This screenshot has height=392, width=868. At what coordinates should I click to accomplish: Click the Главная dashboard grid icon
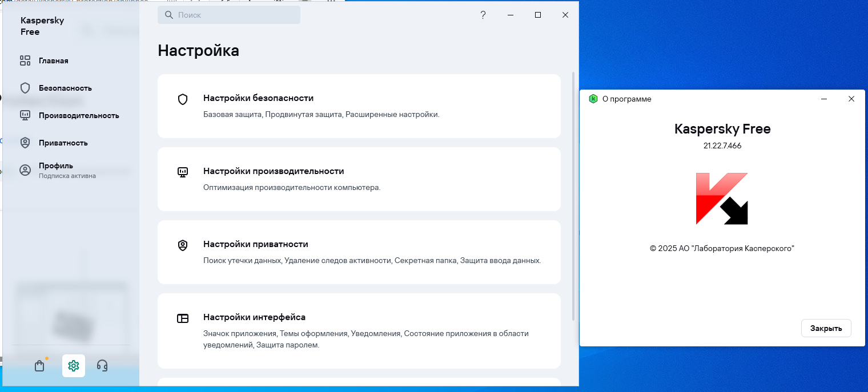[x=25, y=60]
